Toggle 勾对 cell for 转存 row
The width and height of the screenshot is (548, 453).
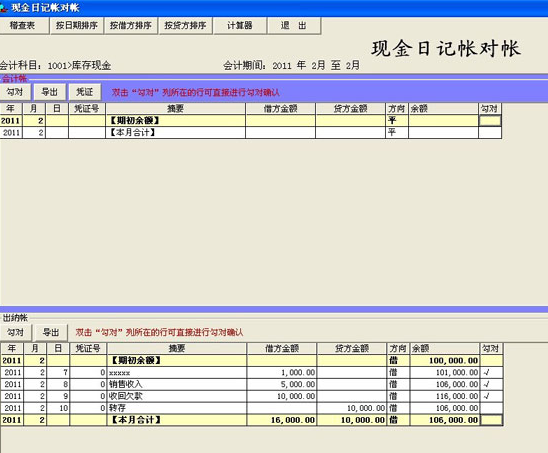pos(491,408)
